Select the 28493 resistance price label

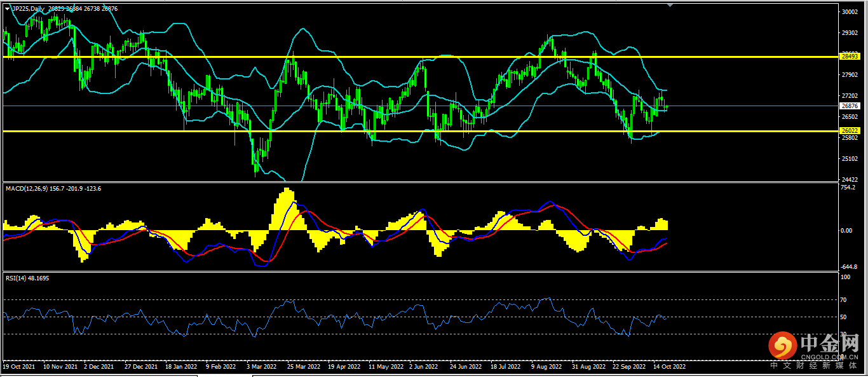tap(849, 57)
